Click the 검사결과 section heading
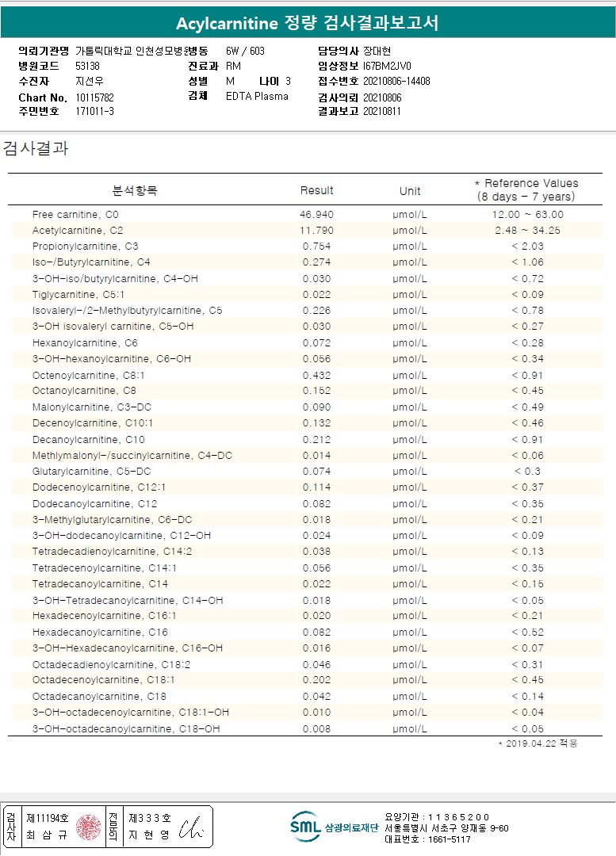 click(x=36, y=148)
